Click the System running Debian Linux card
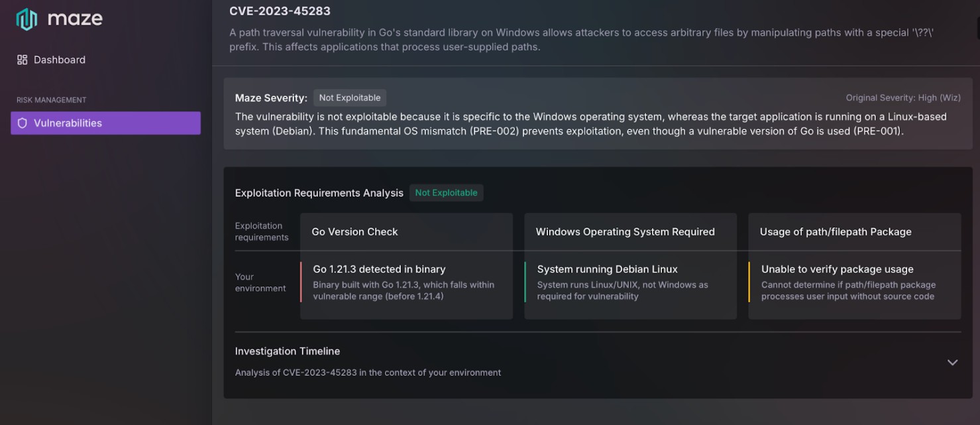This screenshot has height=425, width=980. (x=629, y=282)
